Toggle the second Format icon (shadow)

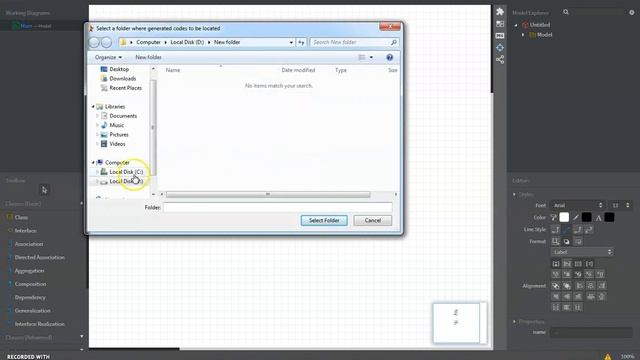[x=567, y=242]
